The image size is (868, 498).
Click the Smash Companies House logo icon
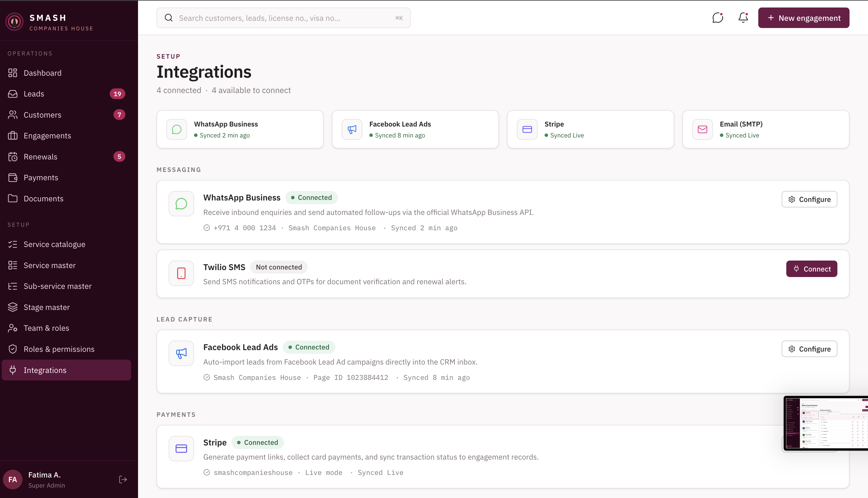click(x=14, y=22)
